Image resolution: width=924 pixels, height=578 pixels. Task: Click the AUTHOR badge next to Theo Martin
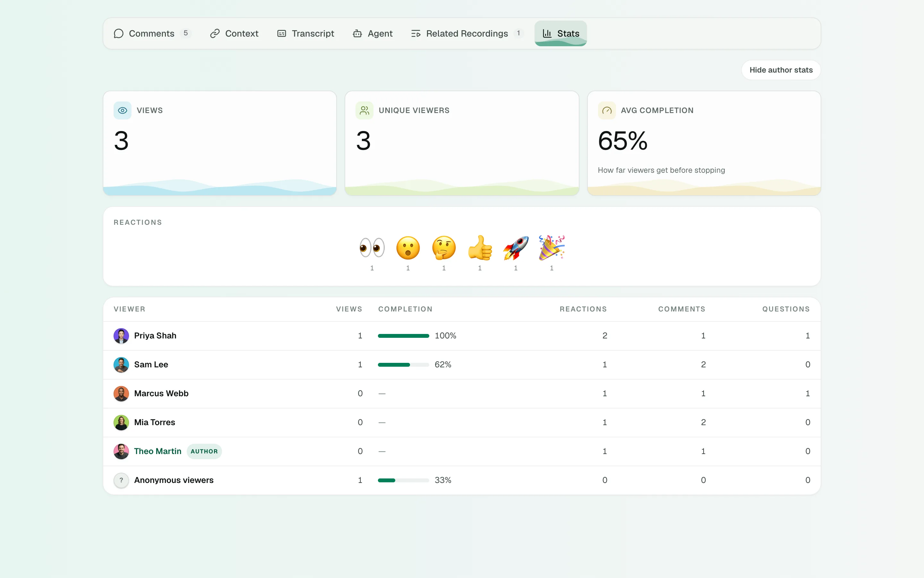pos(204,451)
